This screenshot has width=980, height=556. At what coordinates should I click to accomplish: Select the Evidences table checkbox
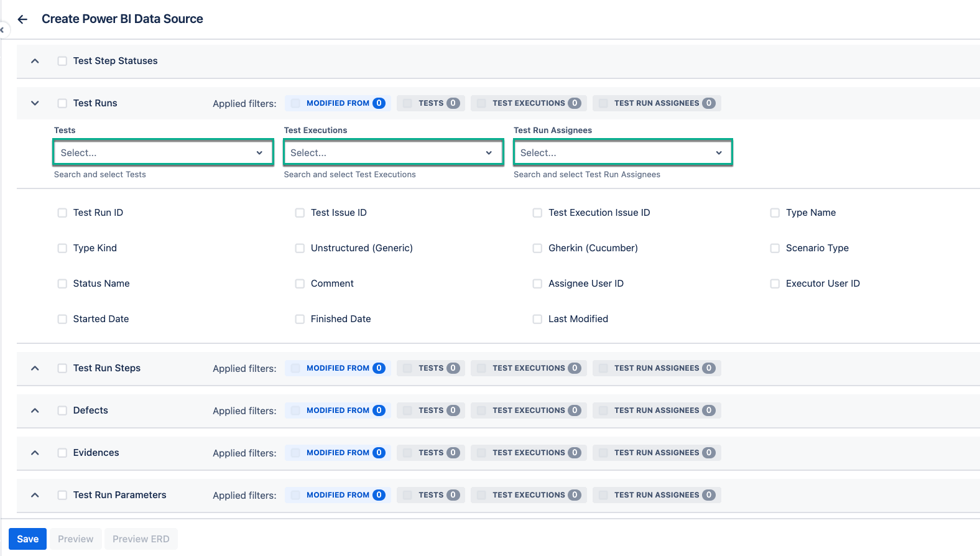(x=62, y=453)
